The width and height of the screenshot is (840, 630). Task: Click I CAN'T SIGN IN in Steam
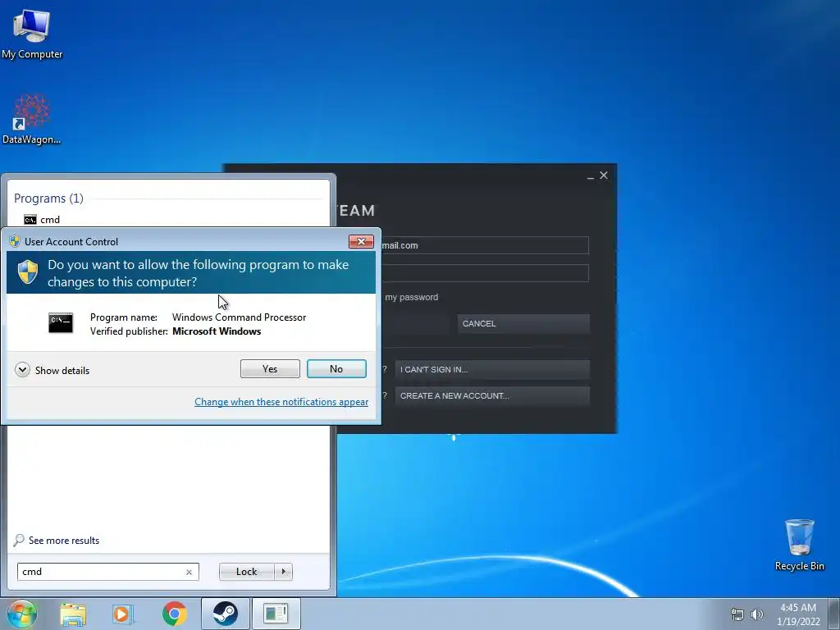click(492, 369)
